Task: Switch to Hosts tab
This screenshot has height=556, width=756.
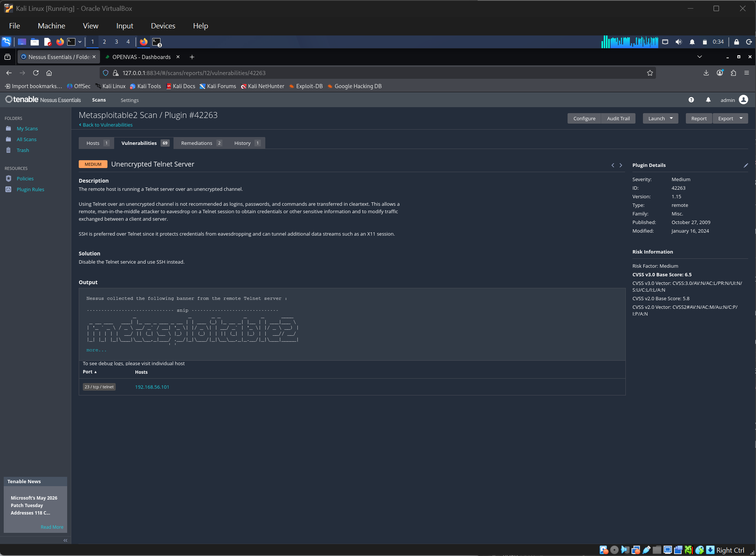Action: pyautogui.click(x=97, y=143)
